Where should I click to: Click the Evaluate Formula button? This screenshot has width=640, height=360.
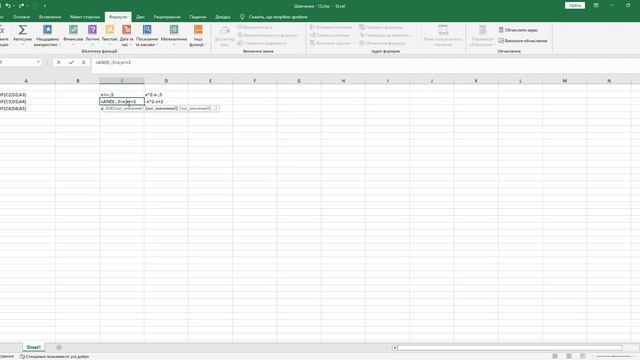[x=382, y=43]
